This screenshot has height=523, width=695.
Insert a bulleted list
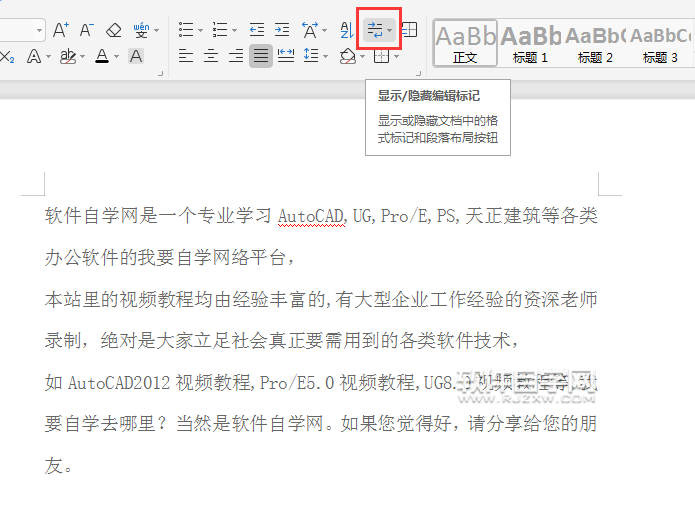186,30
